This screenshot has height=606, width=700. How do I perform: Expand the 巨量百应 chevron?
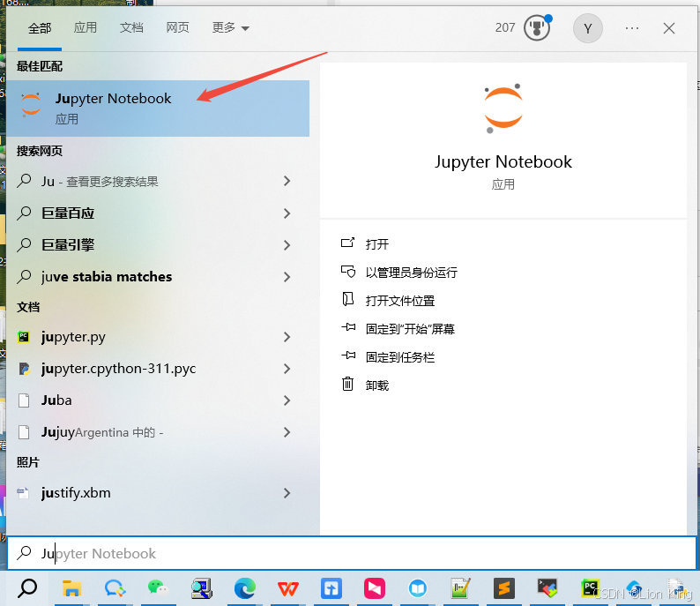point(287,213)
